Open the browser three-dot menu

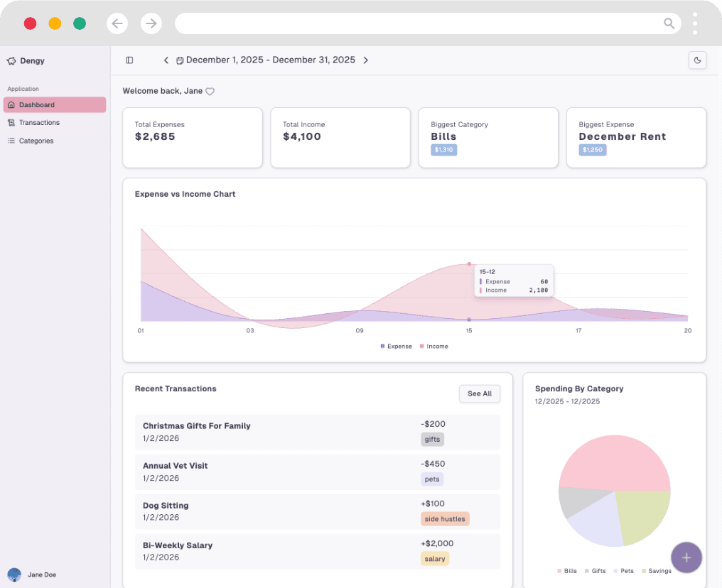(695, 23)
